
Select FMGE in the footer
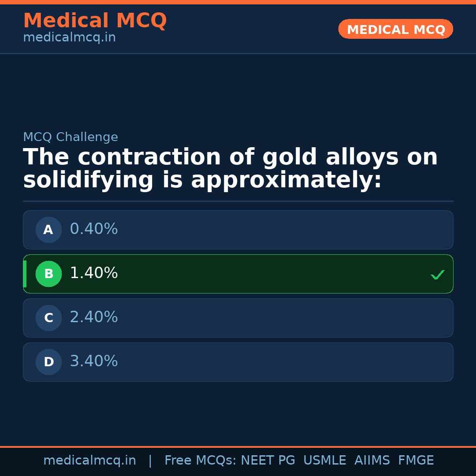tap(416, 461)
